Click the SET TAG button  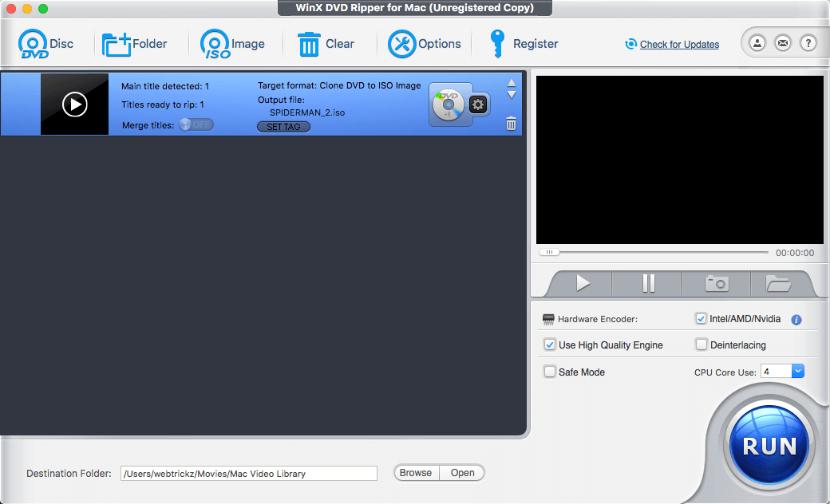[284, 127]
